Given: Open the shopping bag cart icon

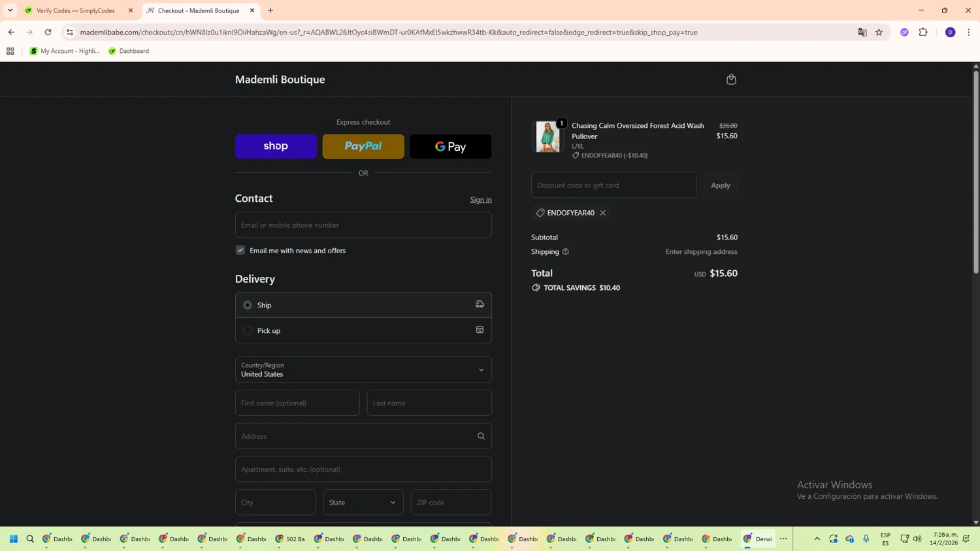Looking at the screenshot, I should 731,79.
